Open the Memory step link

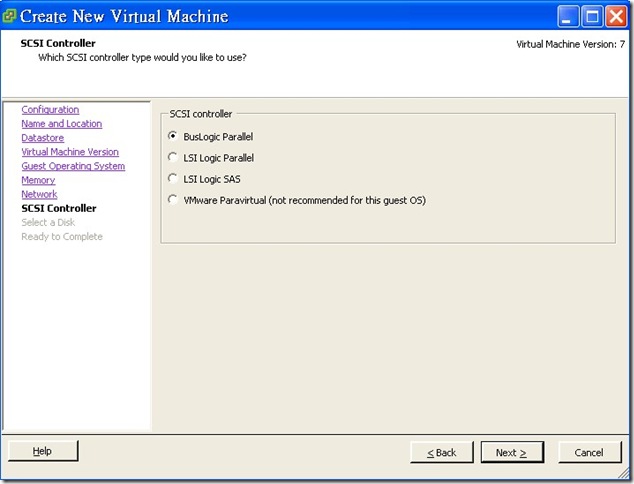(38, 180)
